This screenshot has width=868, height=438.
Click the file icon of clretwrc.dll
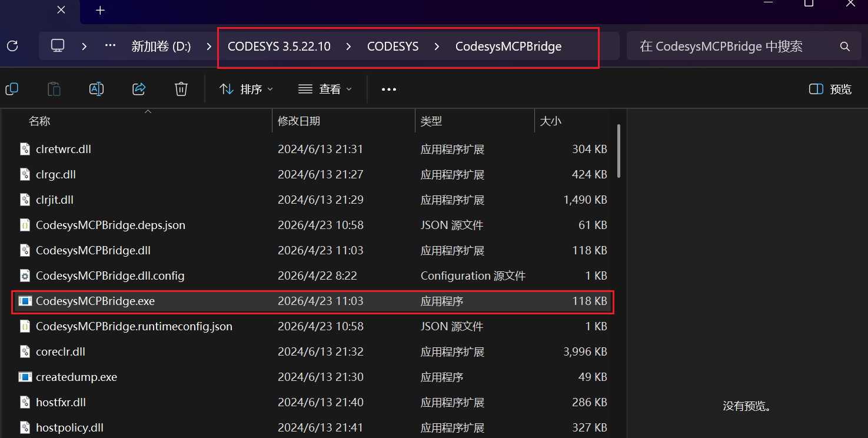tap(25, 150)
